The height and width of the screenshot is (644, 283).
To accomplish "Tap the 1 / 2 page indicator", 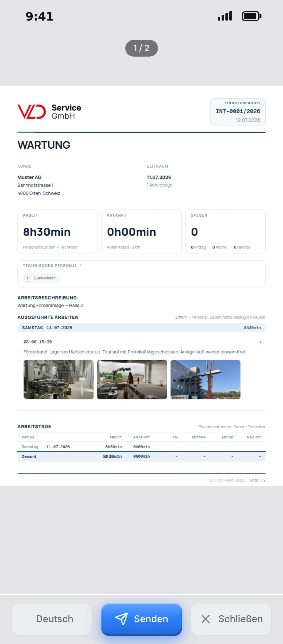I will click(141, 48).
